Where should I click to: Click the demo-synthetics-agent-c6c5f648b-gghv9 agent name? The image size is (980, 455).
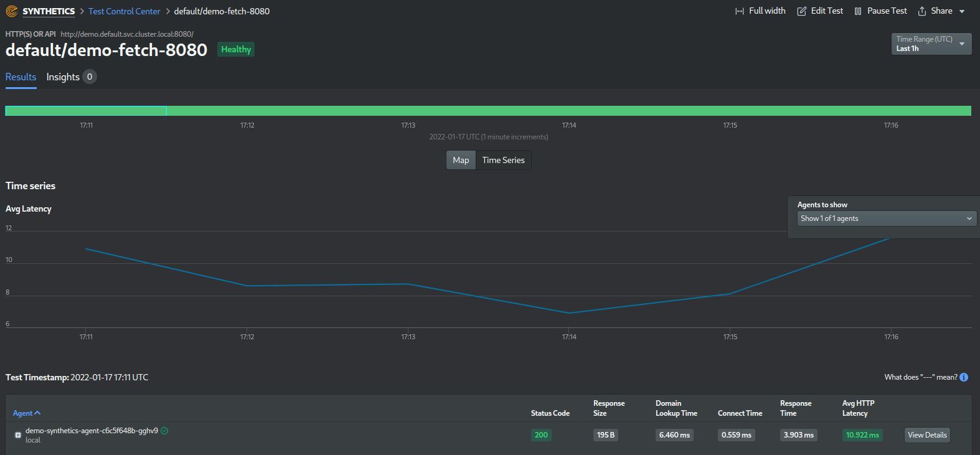[x=92, y=431]
